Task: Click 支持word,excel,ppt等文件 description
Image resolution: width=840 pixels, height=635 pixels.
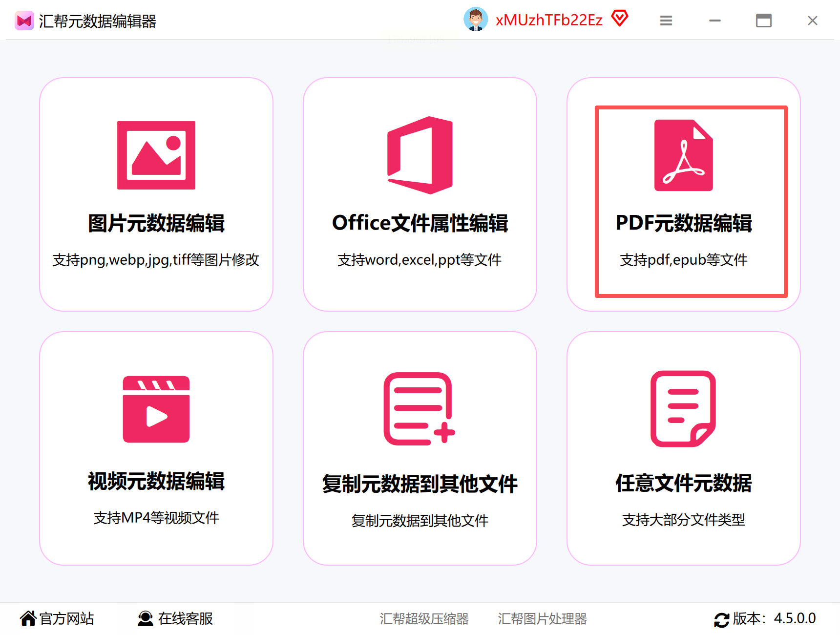Action: coord(420,260)
